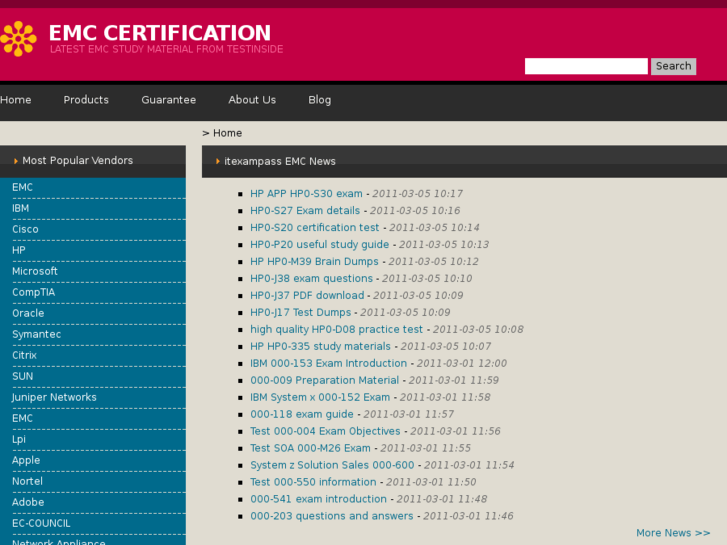Click the yellow flower site logo
Screen dimensions: 727x545
[18, 39]
